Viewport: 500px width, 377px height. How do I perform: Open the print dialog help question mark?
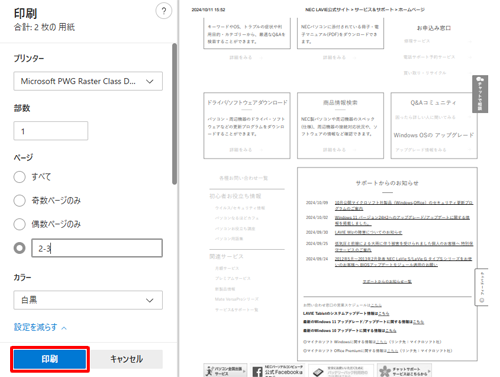click(164, 11)
